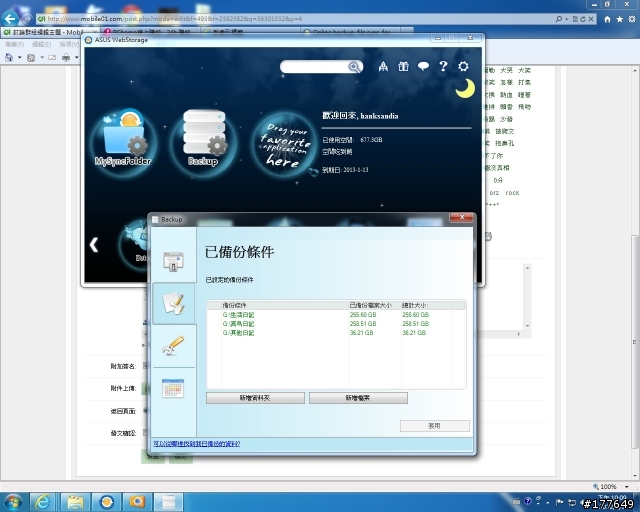Select the first backup row showing 255.60 GB
Screen dimensions: 640x512
(336, 315)
